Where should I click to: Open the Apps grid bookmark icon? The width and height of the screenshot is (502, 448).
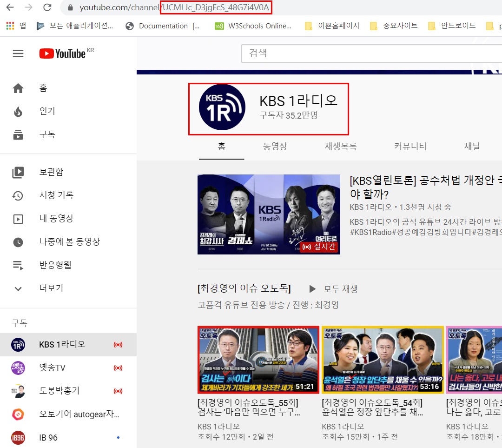point(10,26)
